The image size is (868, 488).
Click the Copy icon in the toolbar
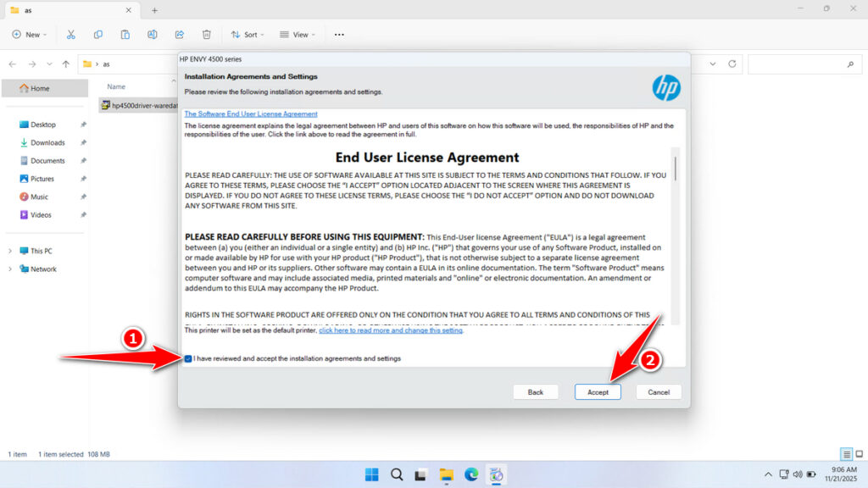coord(98,34)
